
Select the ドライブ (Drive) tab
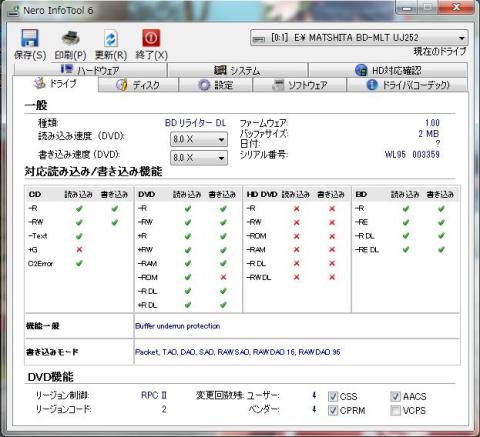pyautogui.click(x=55, y=83)
